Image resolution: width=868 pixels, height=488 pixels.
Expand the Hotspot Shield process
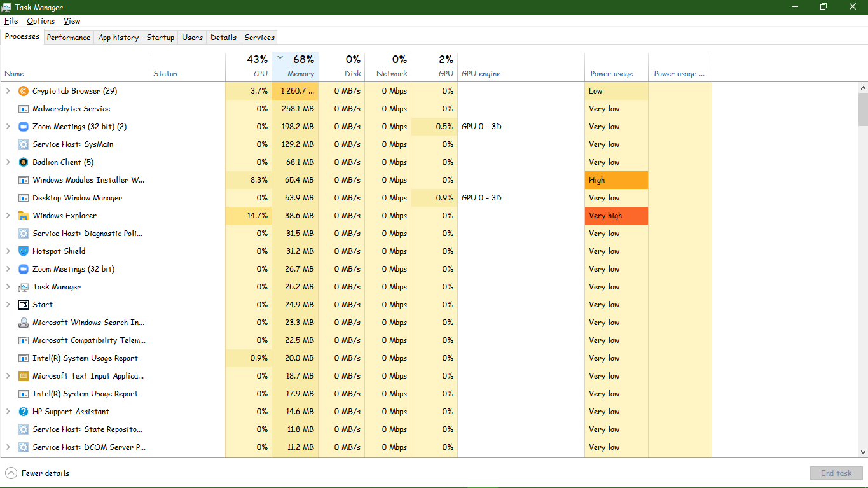tap(8, 251)
